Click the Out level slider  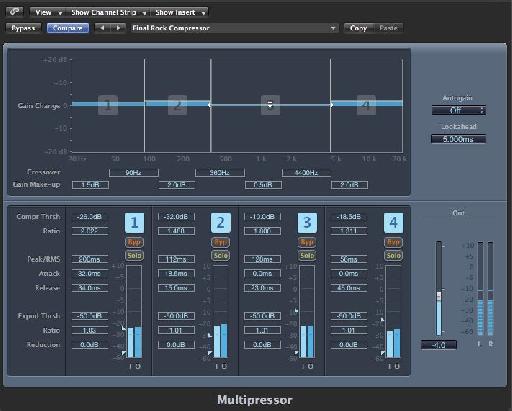[x=439, y=296]
